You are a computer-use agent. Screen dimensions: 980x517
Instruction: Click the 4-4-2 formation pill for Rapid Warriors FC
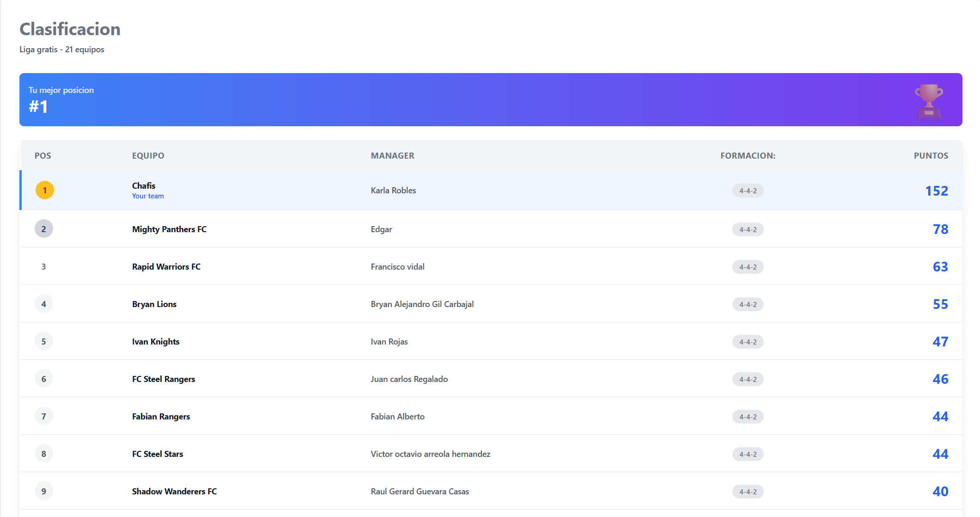coord(748,266)
